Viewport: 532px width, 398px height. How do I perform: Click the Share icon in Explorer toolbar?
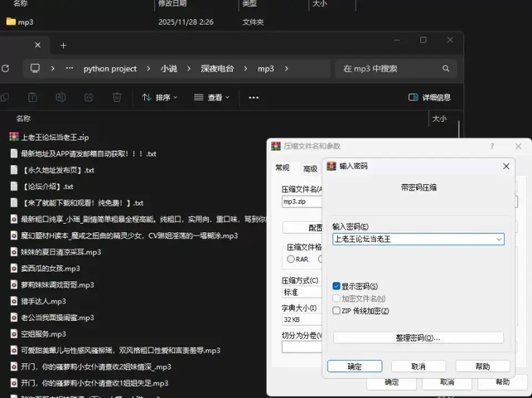click(89, 98)
